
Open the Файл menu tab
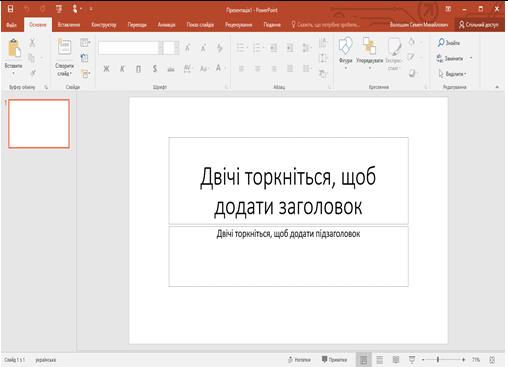(x=11, y=25)
